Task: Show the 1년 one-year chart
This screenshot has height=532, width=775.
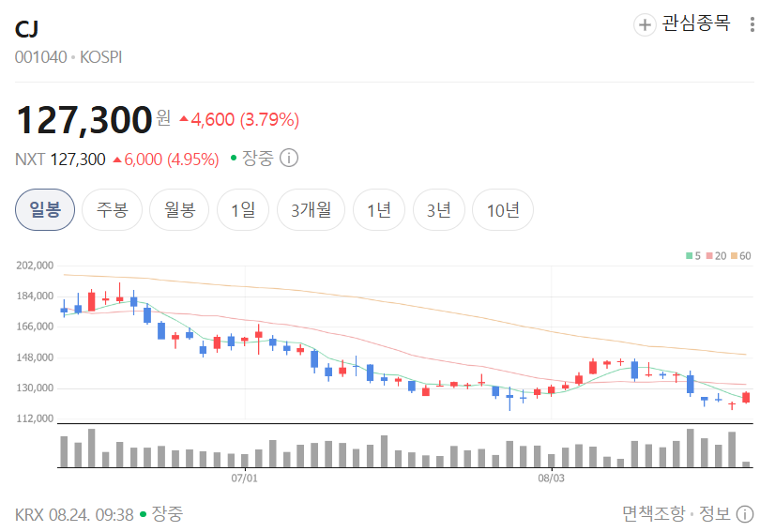Action: [x=379, y=209]
